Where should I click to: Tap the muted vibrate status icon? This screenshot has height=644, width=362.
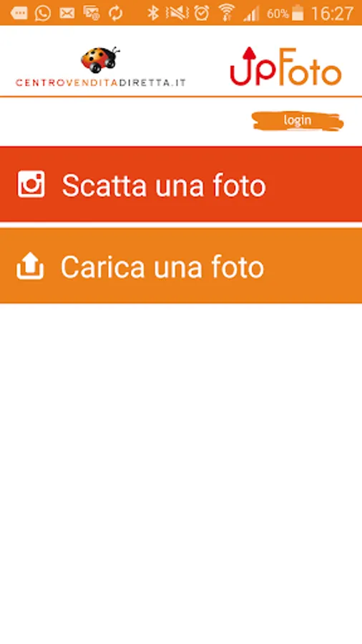pos(177,13)
